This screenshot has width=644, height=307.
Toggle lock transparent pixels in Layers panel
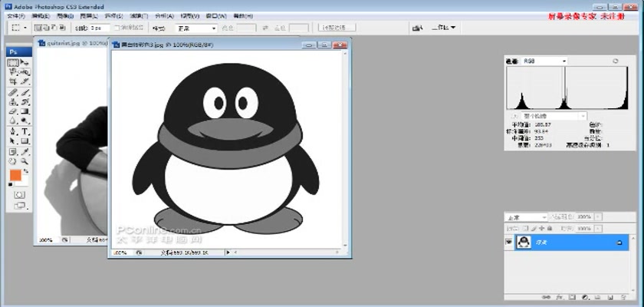click(x=525, y=229)
